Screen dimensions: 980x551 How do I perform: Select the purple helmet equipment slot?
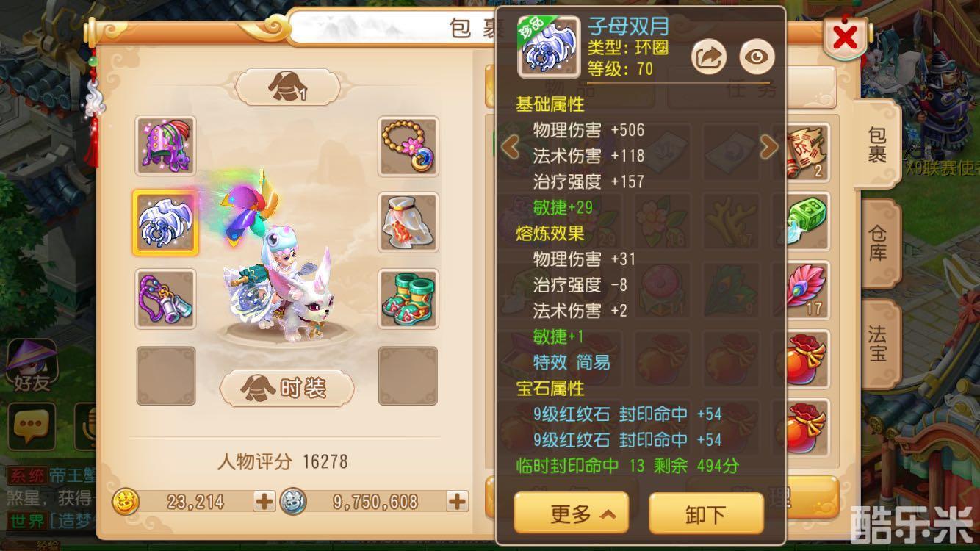(165, 145)
